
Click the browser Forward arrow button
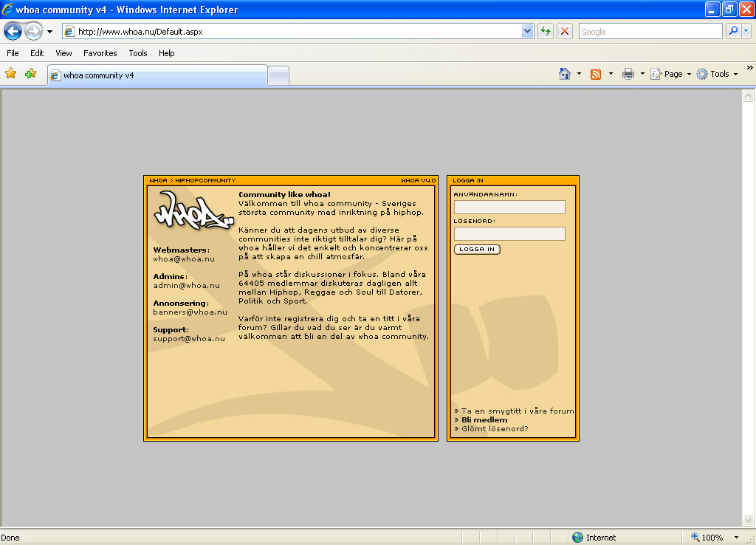(x=33, y=32)
